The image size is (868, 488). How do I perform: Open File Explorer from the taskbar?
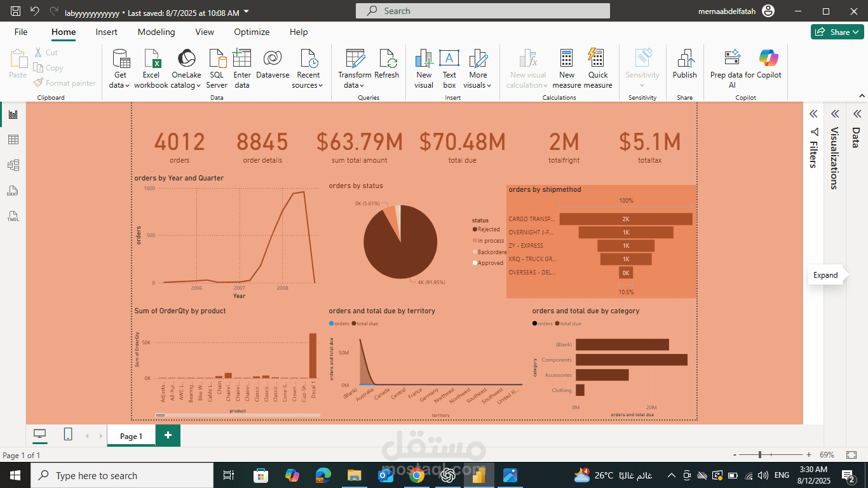[355, 475]
